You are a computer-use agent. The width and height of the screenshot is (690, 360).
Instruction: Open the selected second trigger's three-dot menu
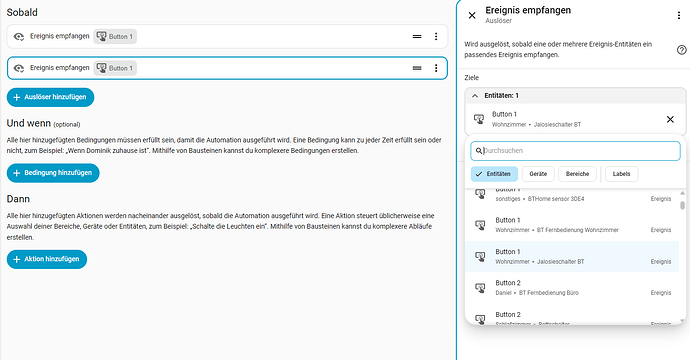pyautogui.click(x=436, y=68)
